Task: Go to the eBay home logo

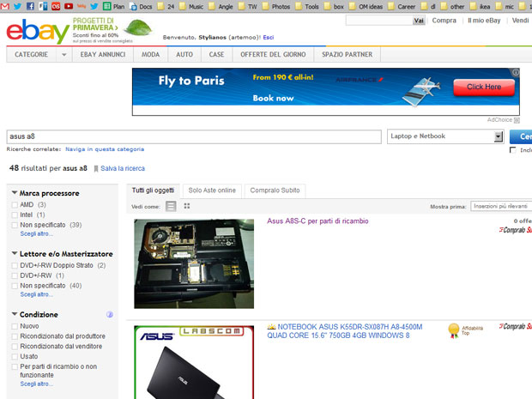Action: click(38, 31)
